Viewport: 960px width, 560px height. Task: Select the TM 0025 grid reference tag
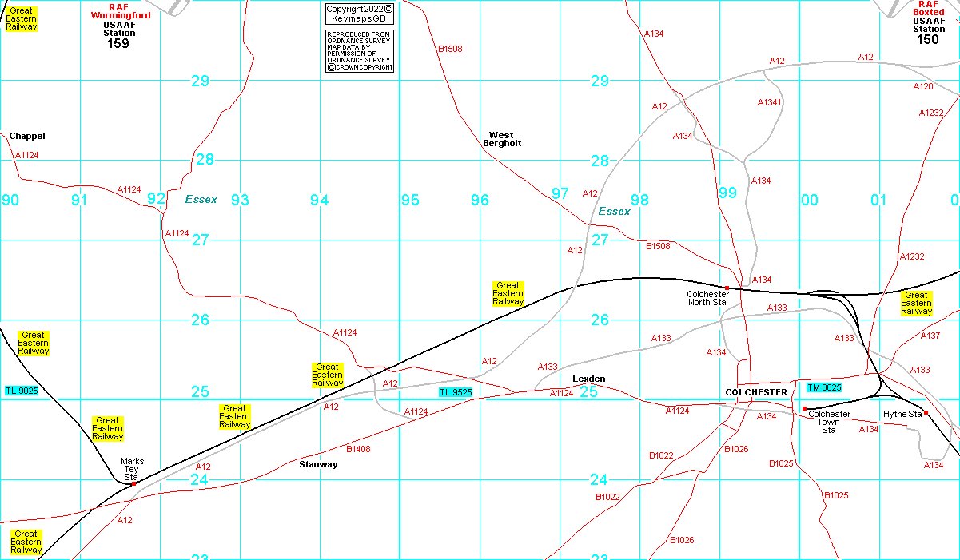(824, 387)
